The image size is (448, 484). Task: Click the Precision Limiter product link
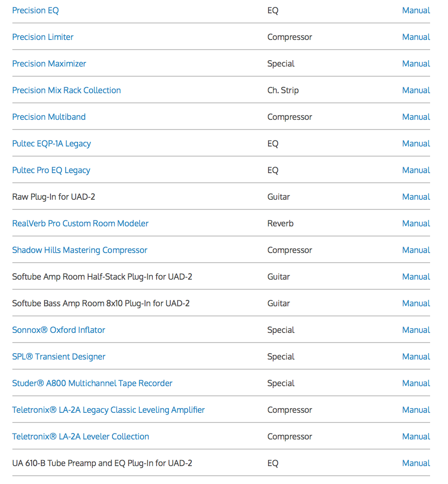click(43, 37)
